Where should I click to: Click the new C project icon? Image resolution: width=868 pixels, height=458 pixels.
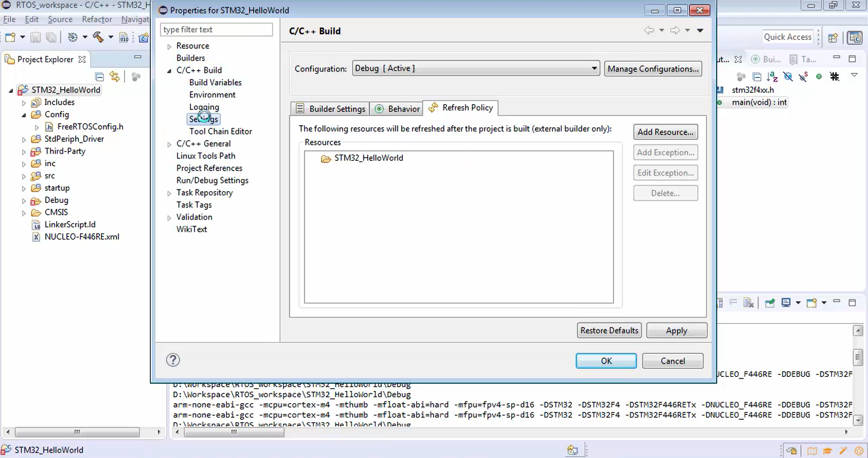[144, 37]
